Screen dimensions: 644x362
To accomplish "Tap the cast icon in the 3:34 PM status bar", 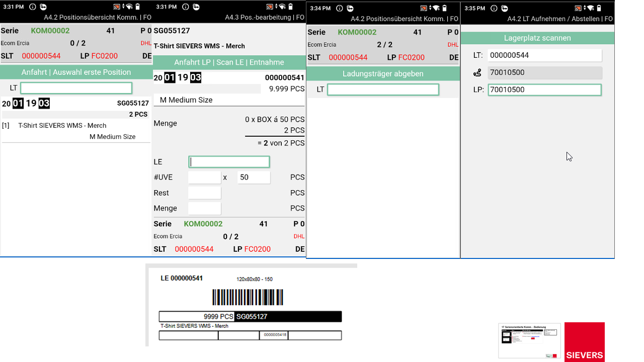I will pos(423,8).
